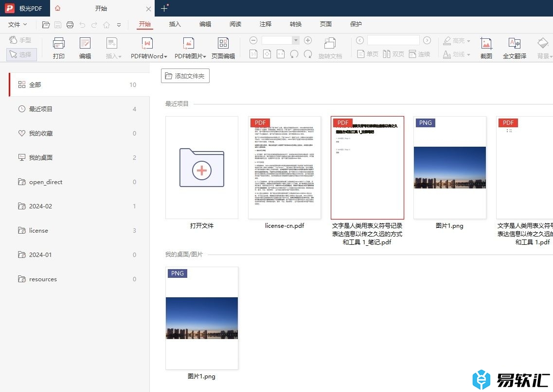The width and height of the screenshot is (553, 392).
Task: Click the rotate clockwise icon
Action: pyautogui.click(x=308, y=54)
